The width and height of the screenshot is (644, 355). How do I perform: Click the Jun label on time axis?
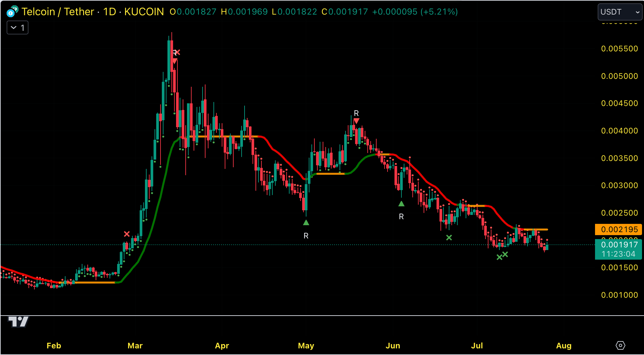[393, 346]
